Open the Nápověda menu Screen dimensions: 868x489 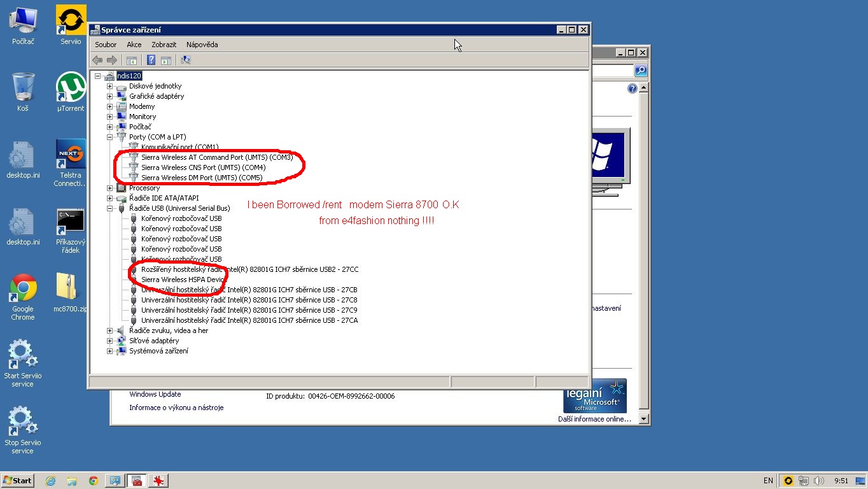(x=202, y=45)
